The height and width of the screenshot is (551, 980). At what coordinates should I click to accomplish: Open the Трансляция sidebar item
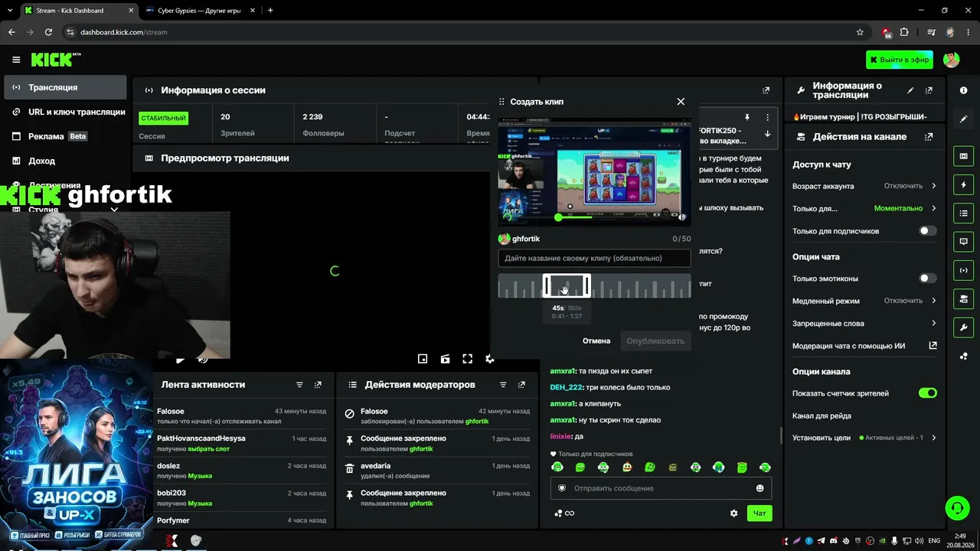[66, 87]
